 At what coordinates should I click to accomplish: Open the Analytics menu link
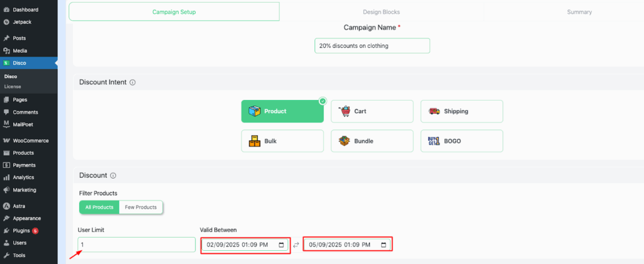coord(23,177)
